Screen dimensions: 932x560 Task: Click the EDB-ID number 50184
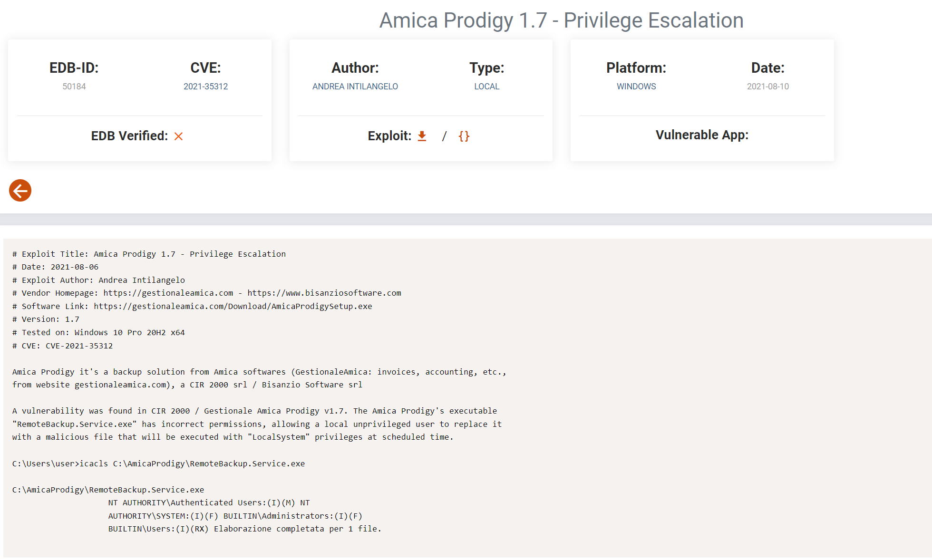tap(74, 87)
